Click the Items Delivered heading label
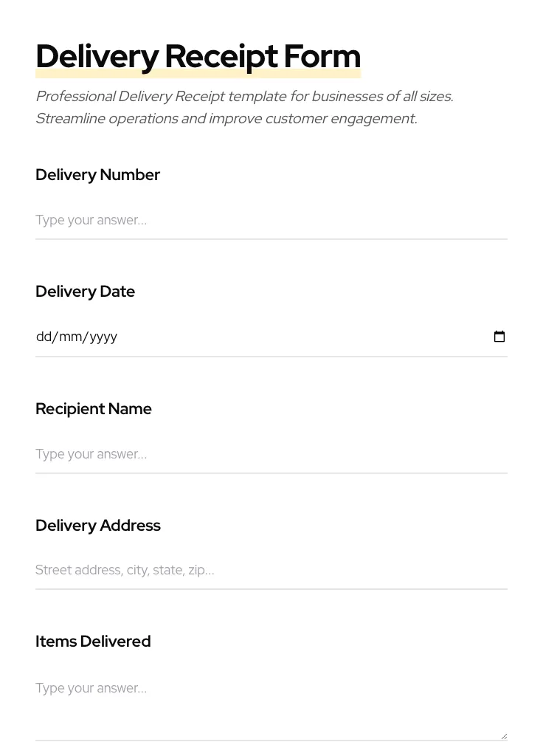Image resolution: width=543 pixels, height=756 pixels. tap(93, 641)
